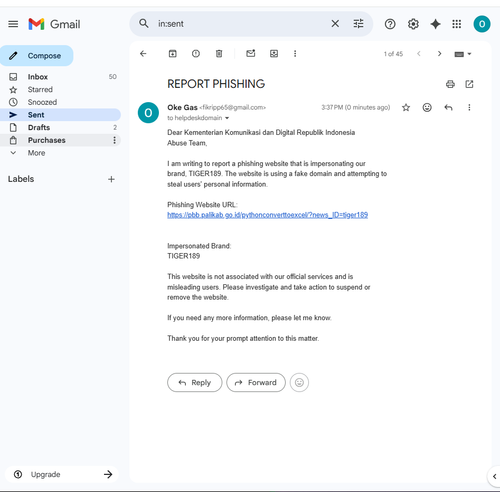The width and height of the screenshot is (500, 492).
Task: Open the toolbar More options menu
Action: point(295,54)
